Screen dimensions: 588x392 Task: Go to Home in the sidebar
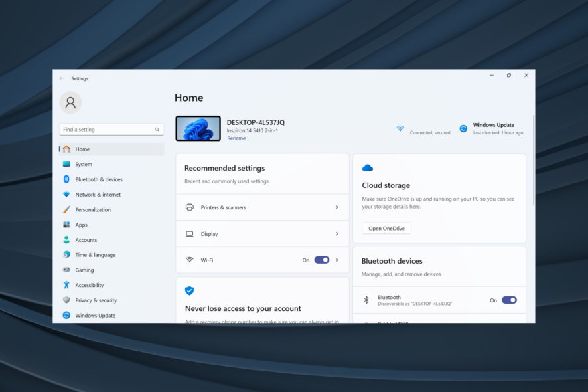coord(111,149)
